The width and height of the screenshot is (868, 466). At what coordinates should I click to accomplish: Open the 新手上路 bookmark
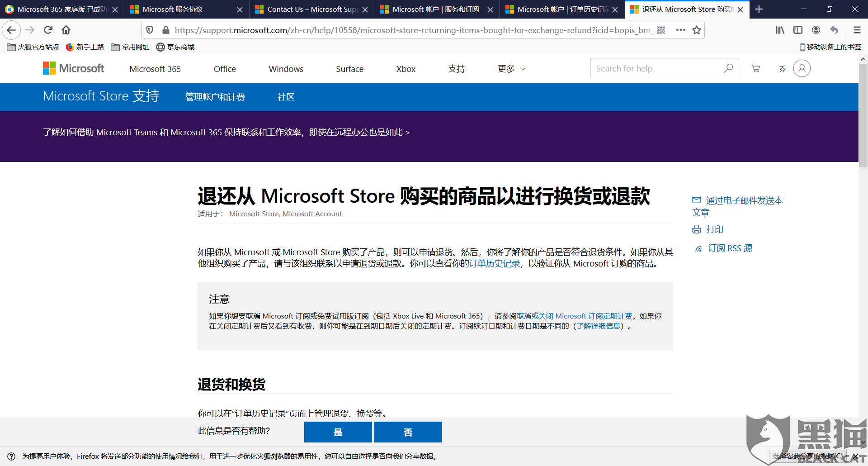tap(85, 47)
